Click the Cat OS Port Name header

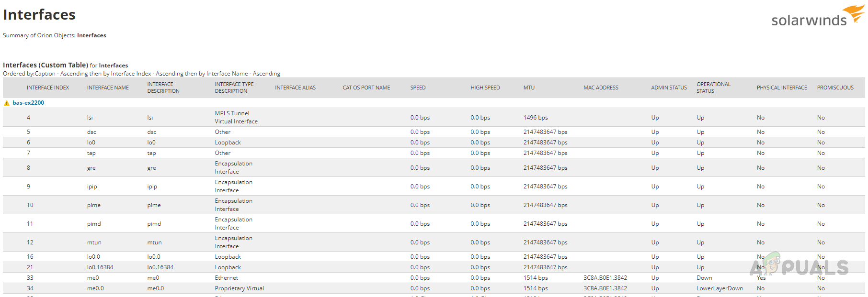(x=366, y=88)
